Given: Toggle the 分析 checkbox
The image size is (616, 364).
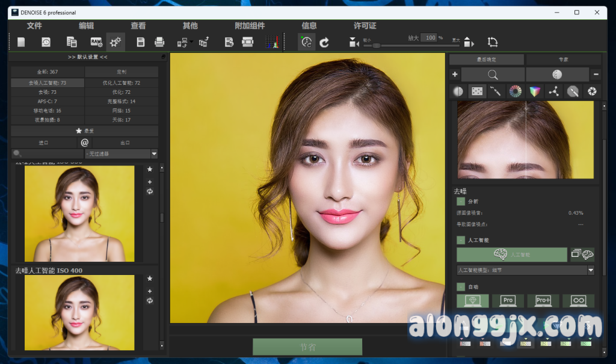Looking at the screenshot, I should coord(461,202).
